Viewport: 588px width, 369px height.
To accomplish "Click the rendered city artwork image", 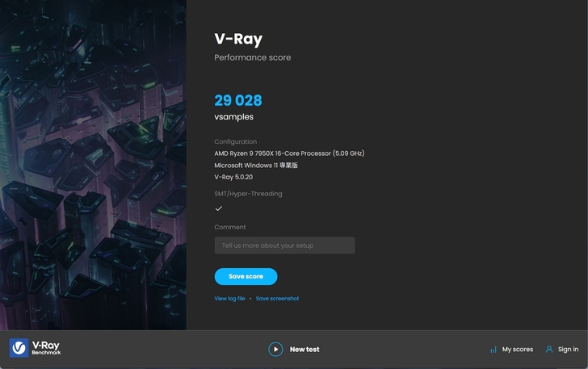I will (x=93, y=165).
